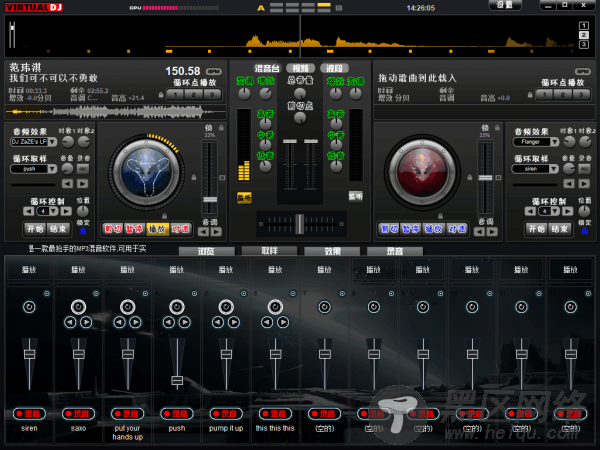Click left deck pitch slider handle
Image resolution: width=600 pixels, height=450 pixels.
[x=210, y=199]
